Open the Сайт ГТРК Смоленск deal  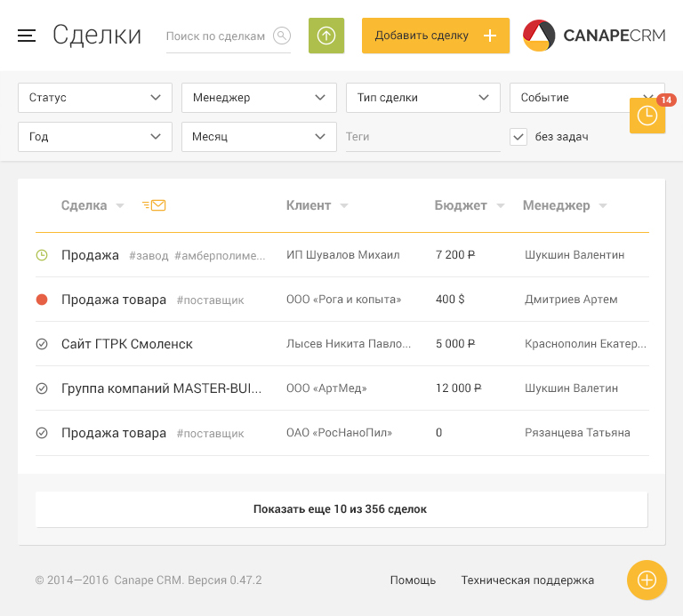(127, 344)
